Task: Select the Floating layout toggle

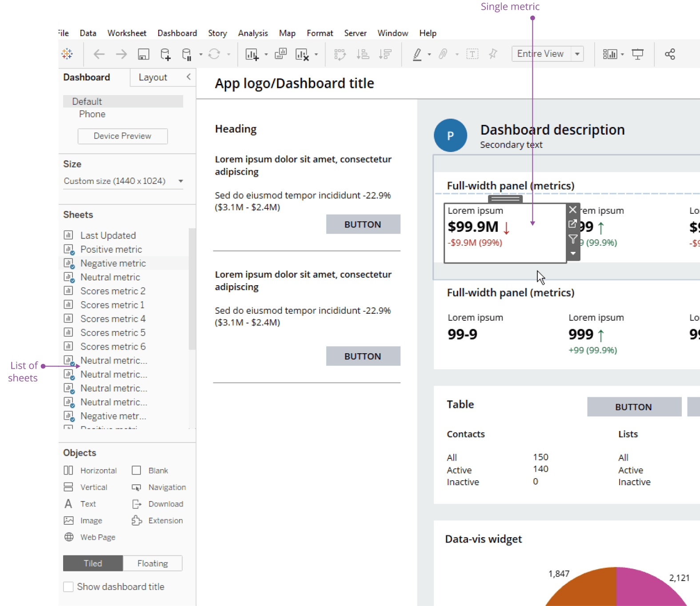Action: click(x=152, y=563)
